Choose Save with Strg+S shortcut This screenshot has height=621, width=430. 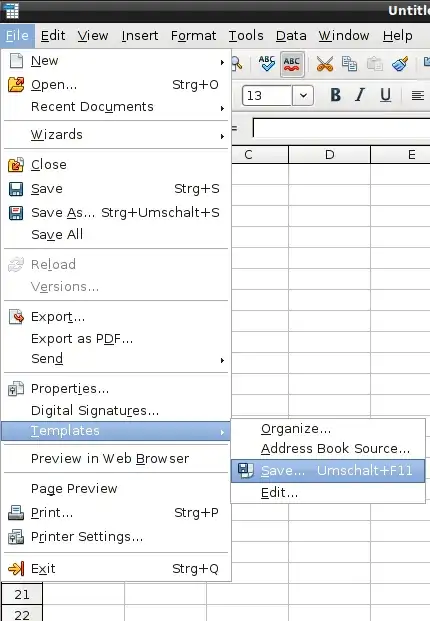click(x=116, y=189)
